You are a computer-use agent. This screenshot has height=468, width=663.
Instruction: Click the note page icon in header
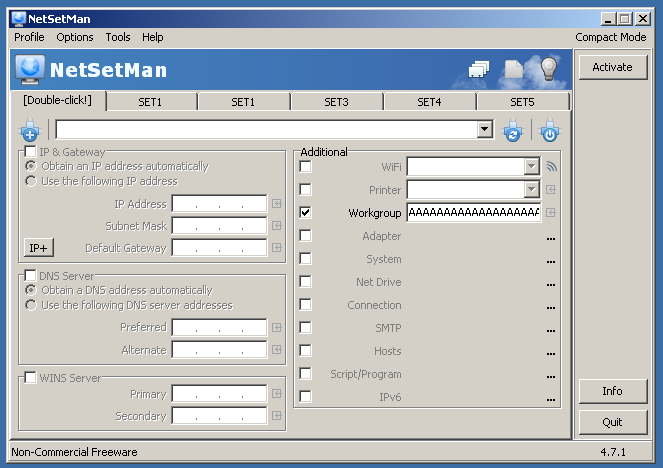click(514, 70)
